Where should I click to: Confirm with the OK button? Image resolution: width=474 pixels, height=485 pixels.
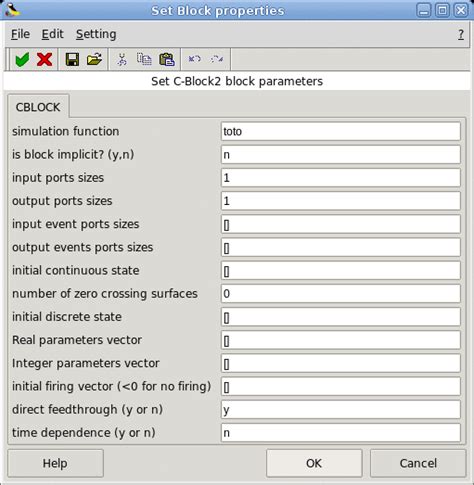click(x=314, y=463)
